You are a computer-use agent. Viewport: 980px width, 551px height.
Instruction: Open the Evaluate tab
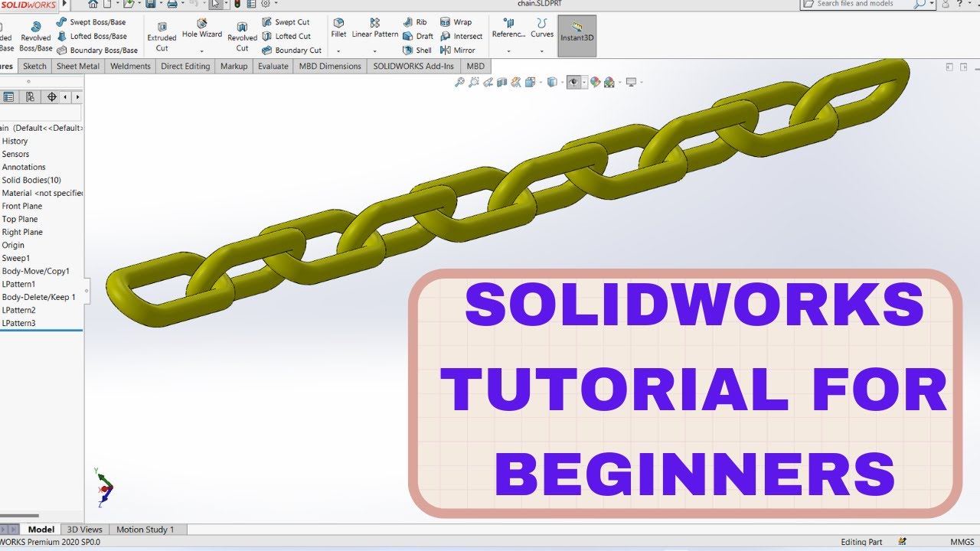[x=273, y=67]
